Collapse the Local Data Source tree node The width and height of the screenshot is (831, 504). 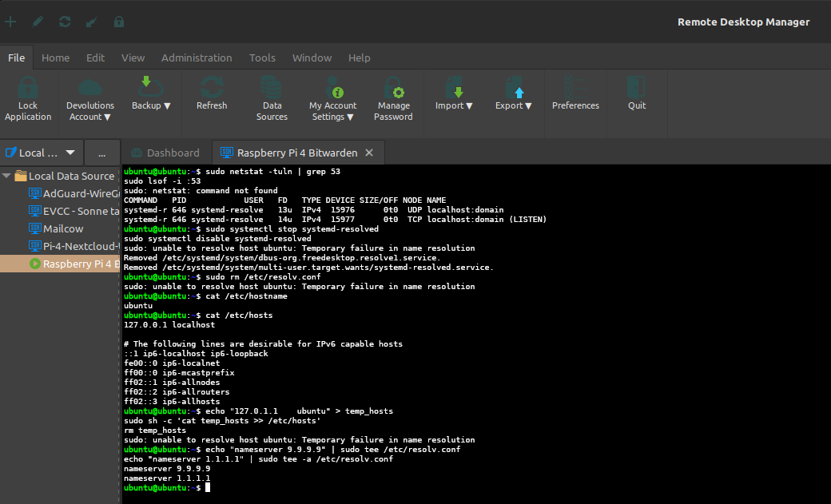pyautogui.click(x=7, y=176)
